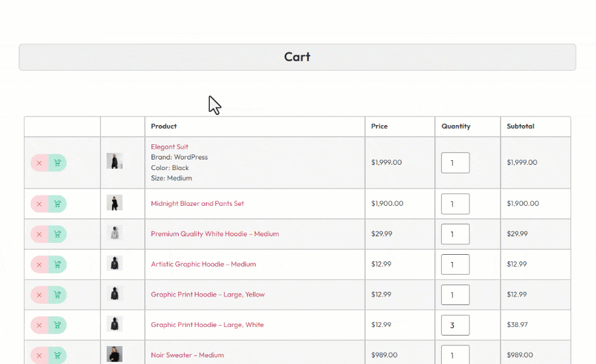Click the red remove icon for Elegant Suit
Image resolution: width=596 pixels, height=364 pixels.
[x=39, y=163]
